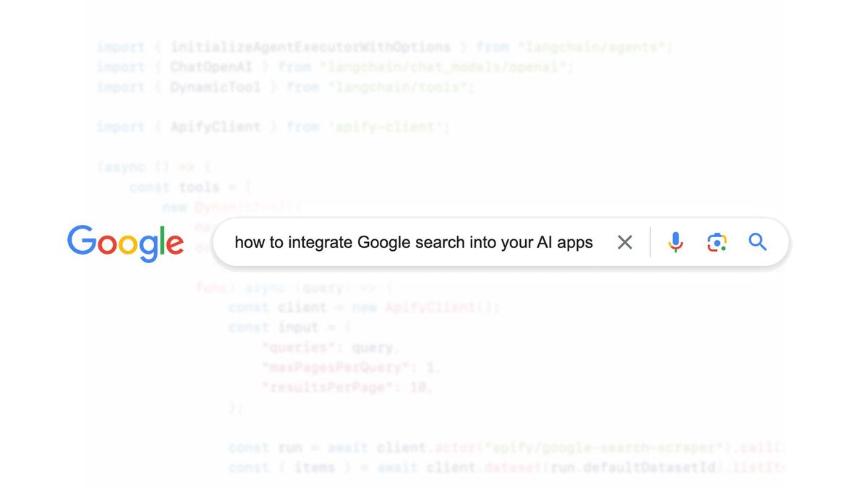This screenshot has height=488, width=868.
Task: Place the cursor after the word apps
Action: point(595,242)
